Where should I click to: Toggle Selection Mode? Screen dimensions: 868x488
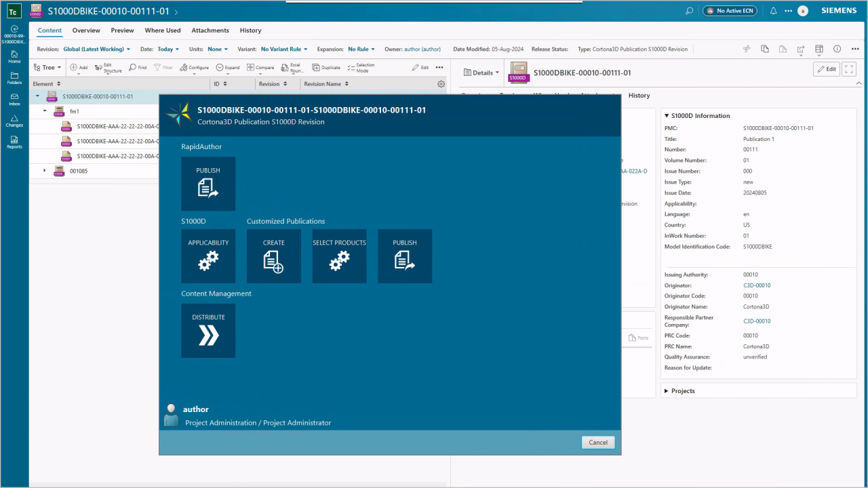(361, 68)
